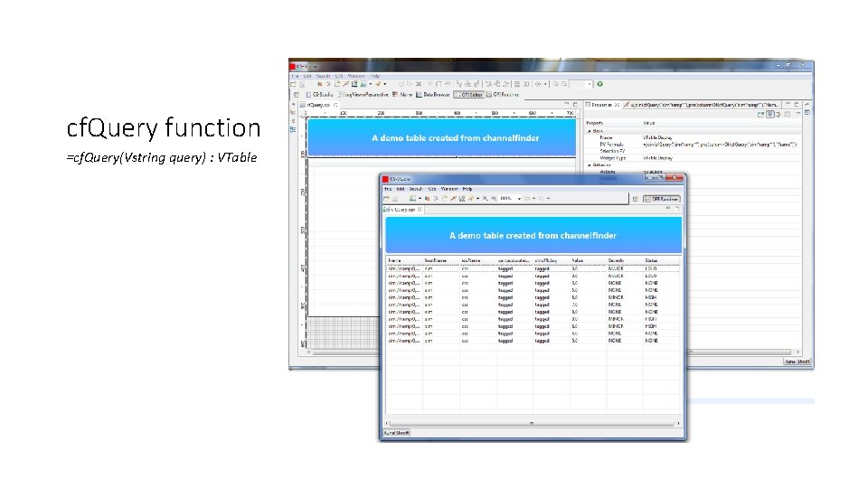
Task: Open Window menu in back CS-Studio window
Action: click(356, 76)
